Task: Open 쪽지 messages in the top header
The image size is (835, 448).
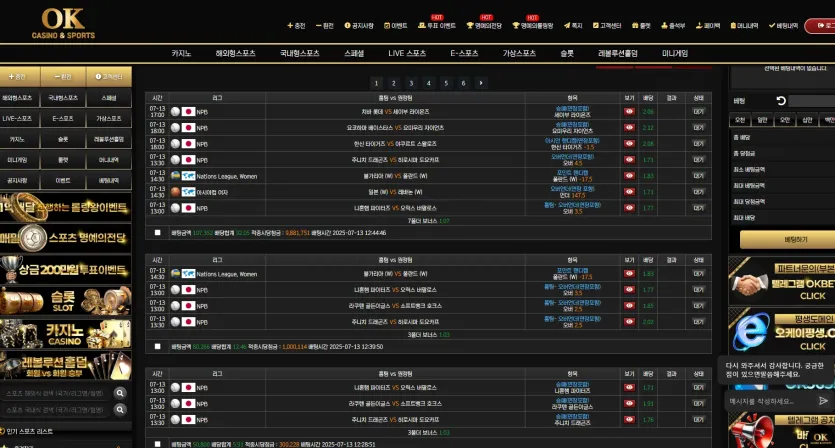Action: tap(573, 26)
